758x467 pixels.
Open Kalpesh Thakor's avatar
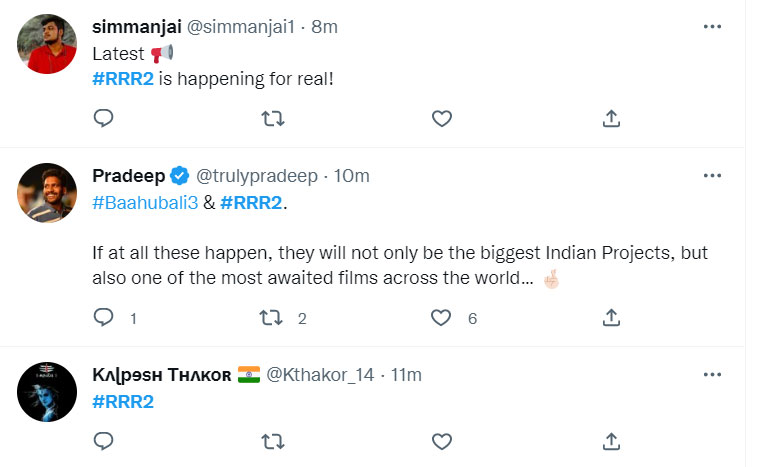47,392
